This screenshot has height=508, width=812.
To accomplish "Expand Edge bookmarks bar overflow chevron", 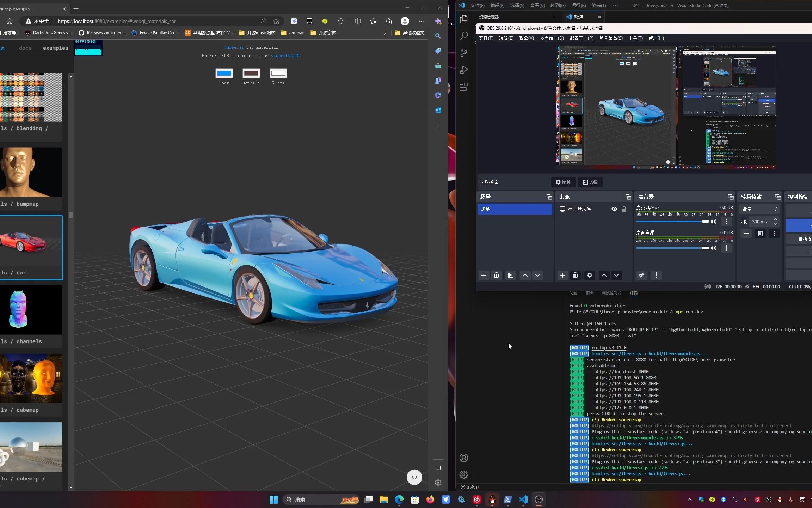I will click(x=385, y=33).
